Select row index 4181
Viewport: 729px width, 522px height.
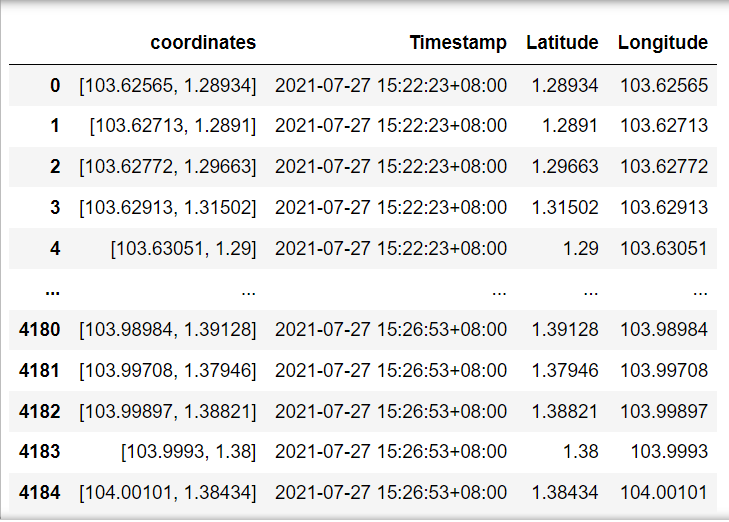(40, 370)
